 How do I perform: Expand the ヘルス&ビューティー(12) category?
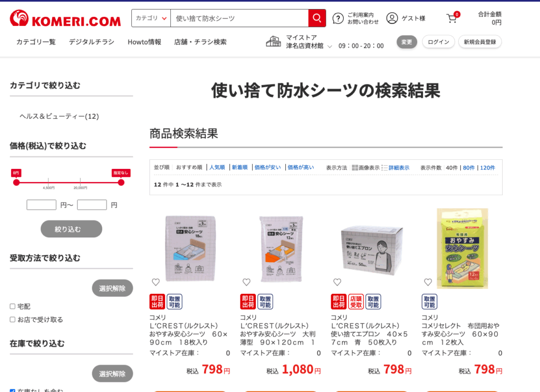pos(59,117)
